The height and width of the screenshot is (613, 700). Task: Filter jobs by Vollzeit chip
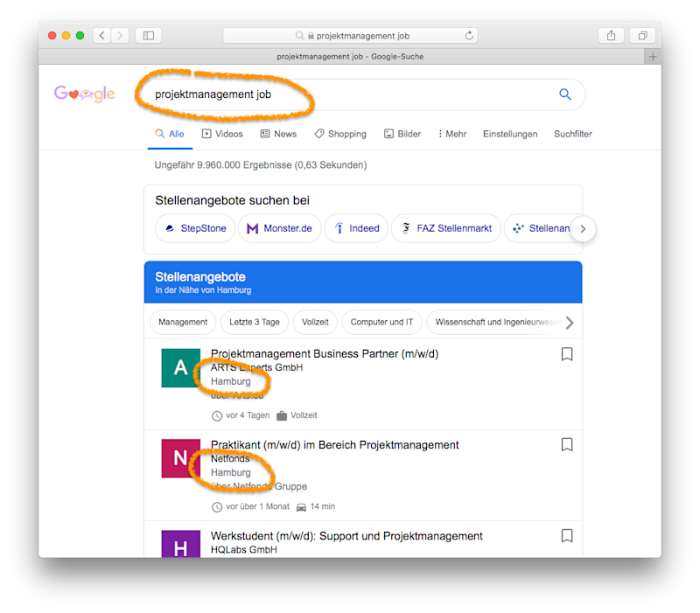click(315, 322)
